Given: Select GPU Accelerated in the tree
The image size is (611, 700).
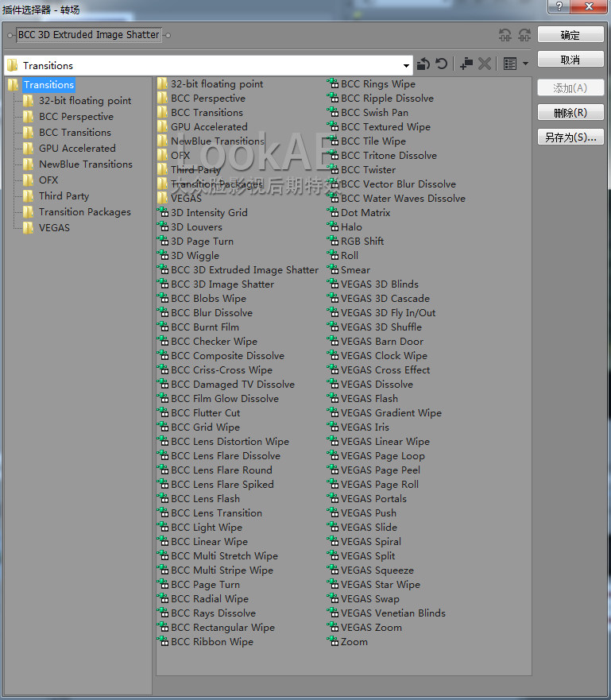Looking at the screenshot, I should 77,149.
